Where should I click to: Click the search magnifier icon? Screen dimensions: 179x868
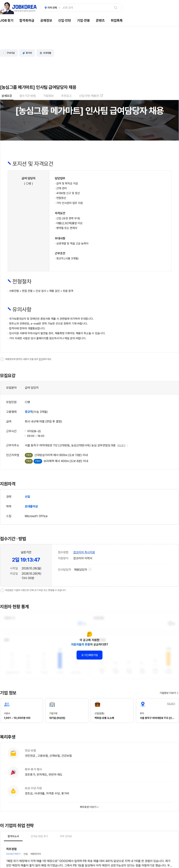click(115, 7)
